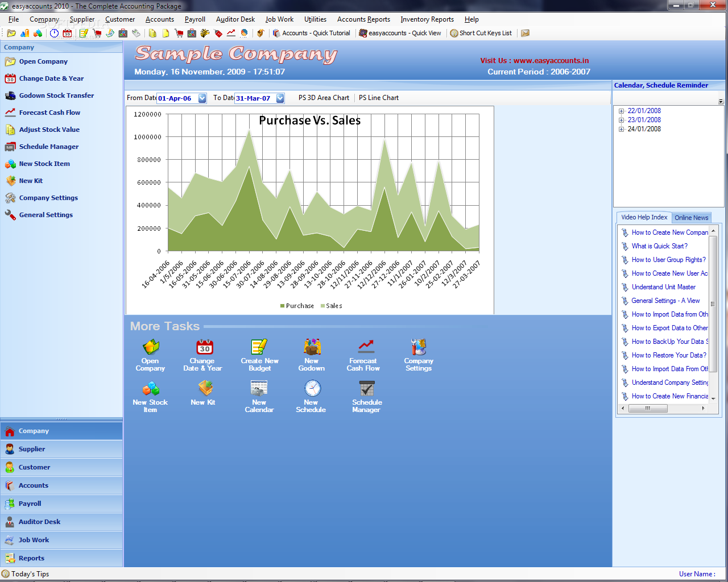Click the New Schedule clock icon
The image size is (728, 582).
click(312, 388)
